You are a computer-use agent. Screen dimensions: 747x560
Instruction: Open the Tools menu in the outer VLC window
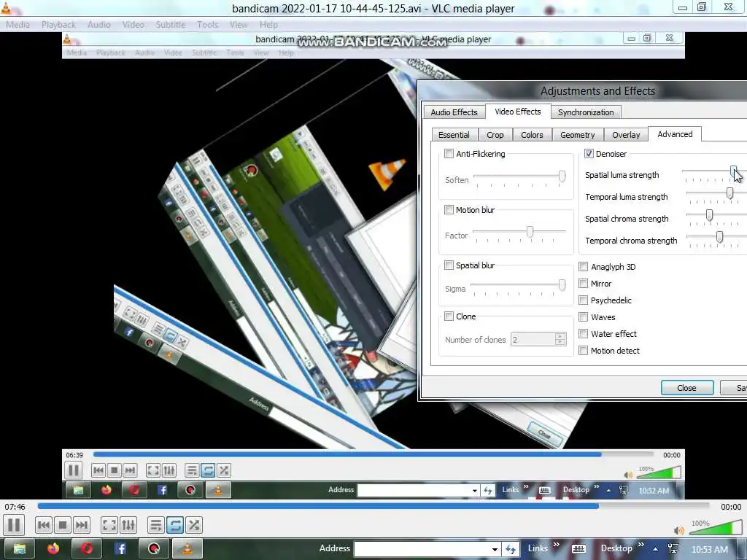pos(208,24)
